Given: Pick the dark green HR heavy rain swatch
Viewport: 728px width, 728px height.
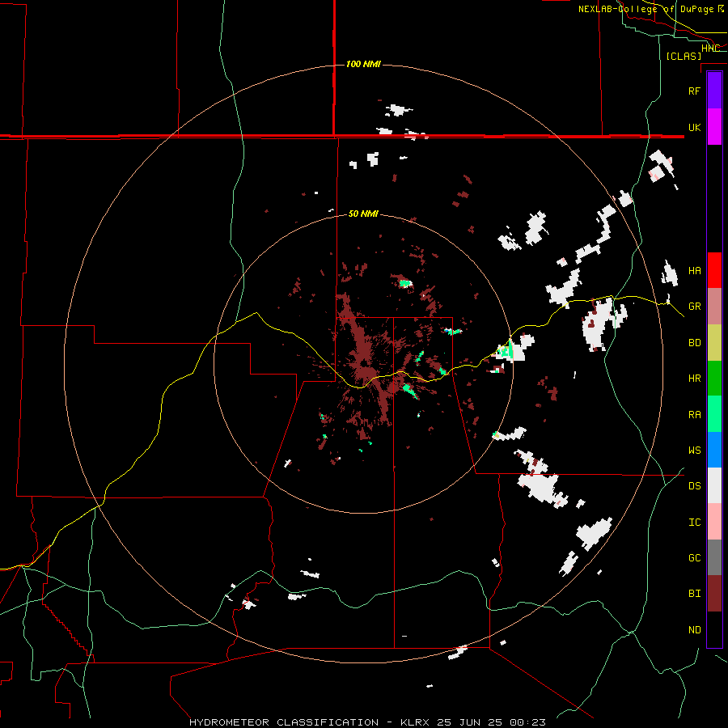Looking at the screenshot, I should [x=714, y=378].
